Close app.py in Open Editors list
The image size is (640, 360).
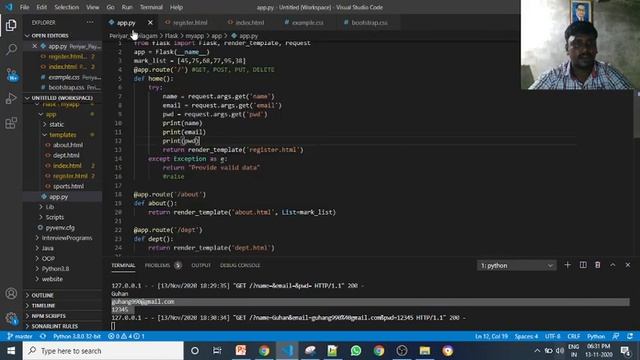[x=35, y=46]
